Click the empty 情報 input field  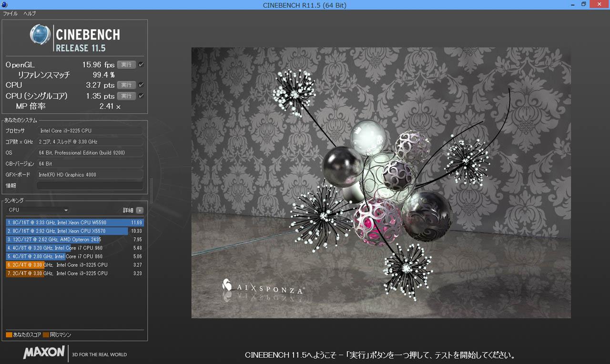pos(90,186)
